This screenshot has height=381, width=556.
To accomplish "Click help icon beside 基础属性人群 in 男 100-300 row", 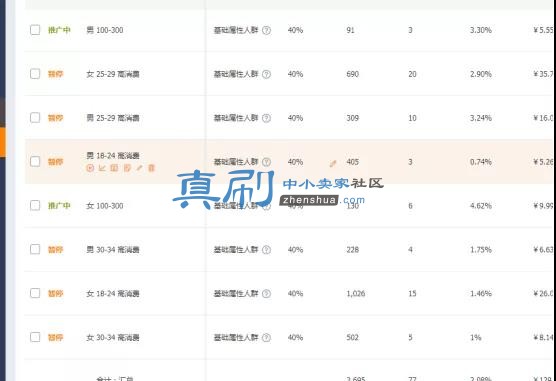I will (x=266, y=30).
